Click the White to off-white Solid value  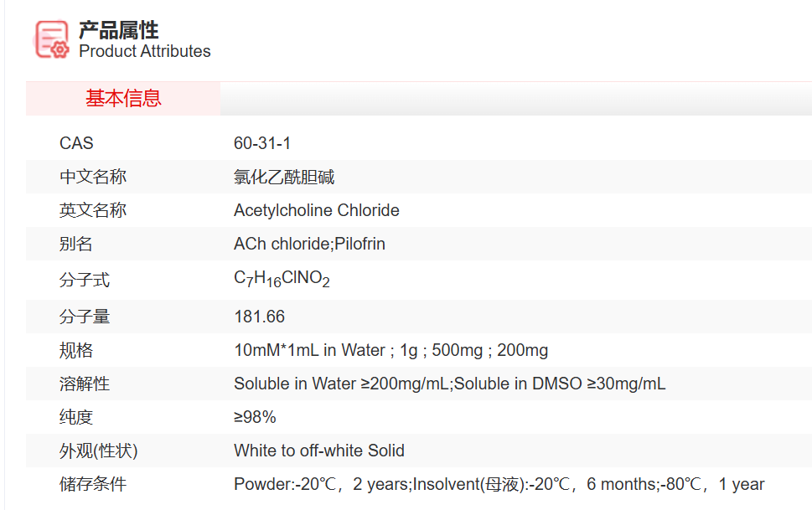318,451
